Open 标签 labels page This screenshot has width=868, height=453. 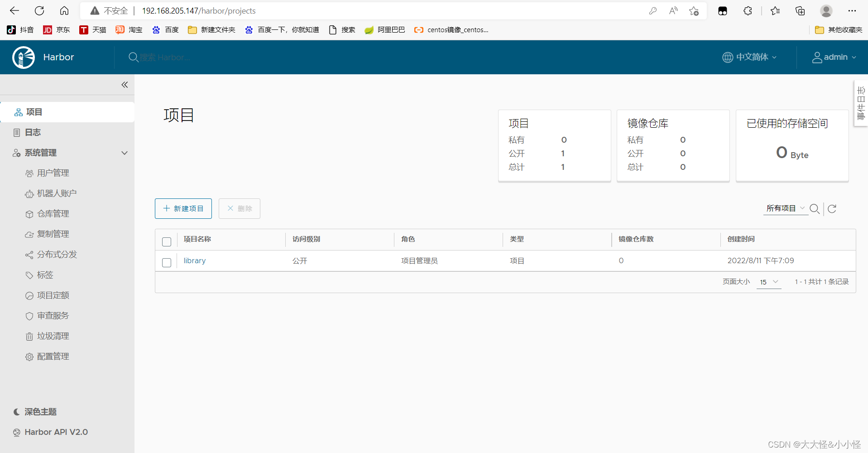tap(45, 275)
